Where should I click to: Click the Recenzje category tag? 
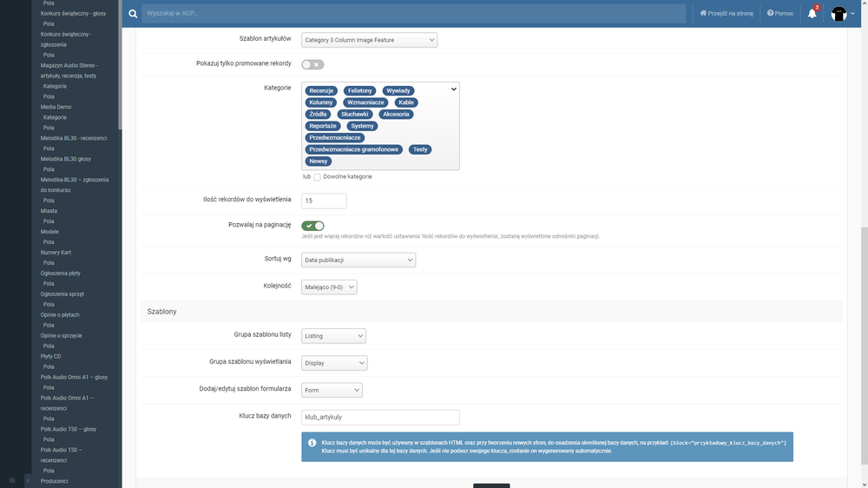click(x=321, y=90)
